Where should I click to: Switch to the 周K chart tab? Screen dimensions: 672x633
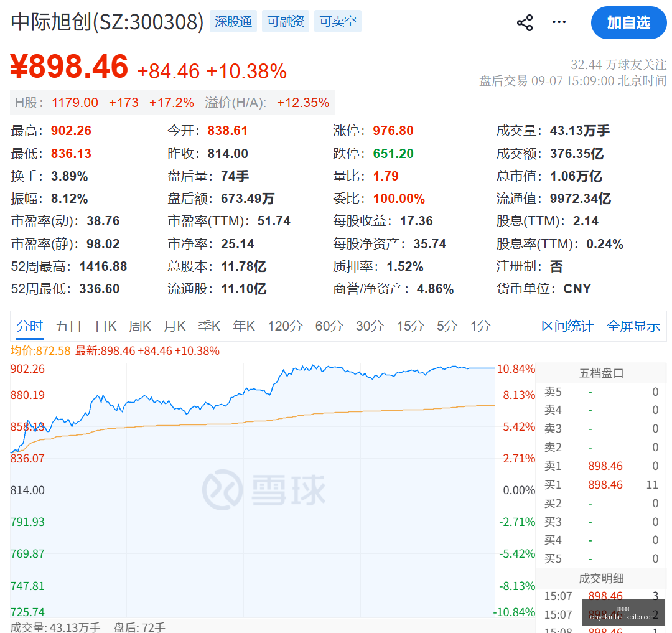140,326
